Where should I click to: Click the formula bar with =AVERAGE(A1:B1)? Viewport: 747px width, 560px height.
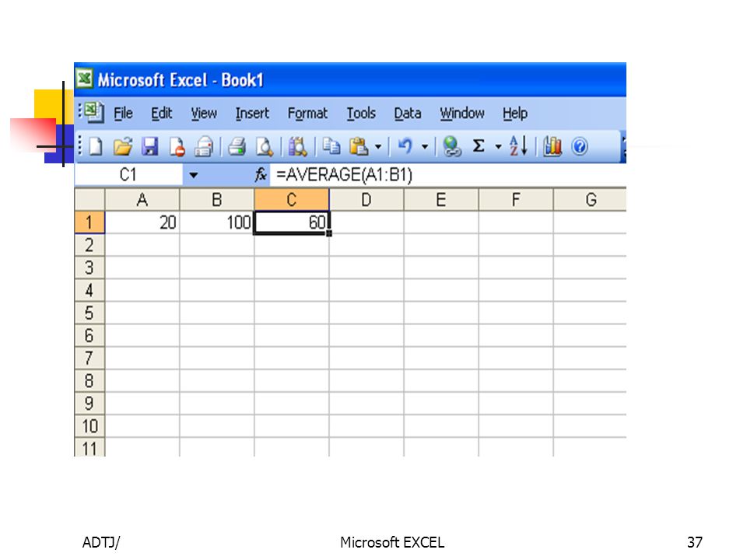[448, 175]
